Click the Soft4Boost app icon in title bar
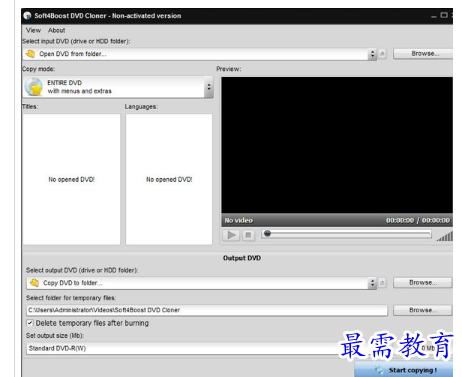This screenshot has width=462, height=377. tap(27, 16)
